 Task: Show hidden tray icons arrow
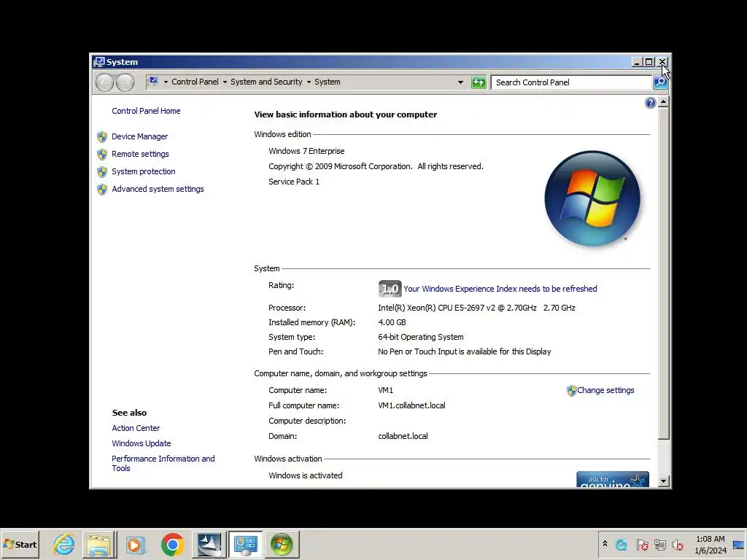point(605,544)
